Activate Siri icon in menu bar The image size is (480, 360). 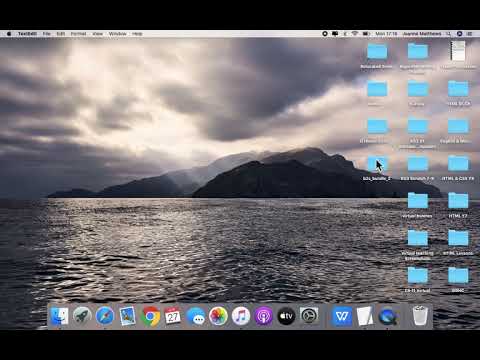459,34
